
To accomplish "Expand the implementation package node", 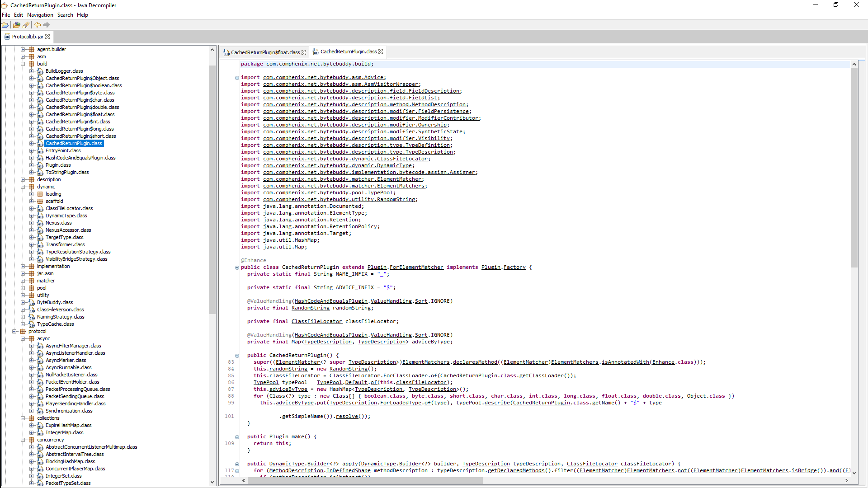I will tap(23, 266).
